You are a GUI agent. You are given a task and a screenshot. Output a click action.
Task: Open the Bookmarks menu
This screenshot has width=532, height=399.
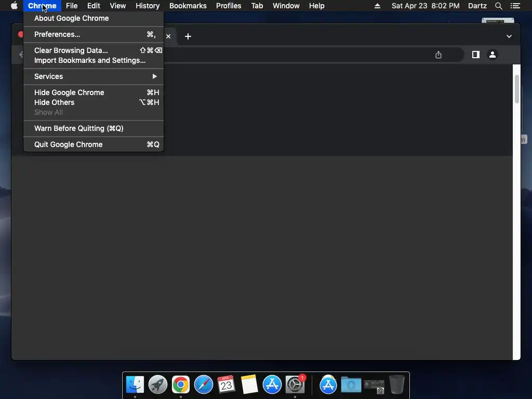pos(188,6)
